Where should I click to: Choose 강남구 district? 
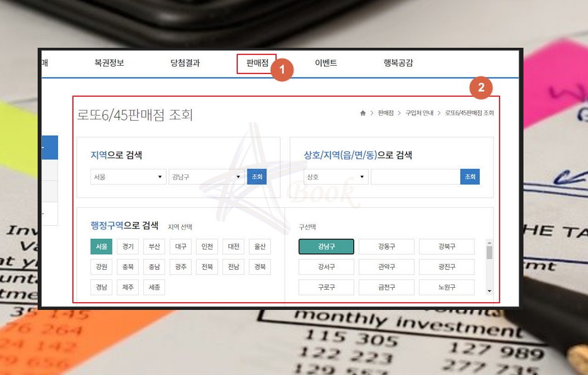point(326,247)
